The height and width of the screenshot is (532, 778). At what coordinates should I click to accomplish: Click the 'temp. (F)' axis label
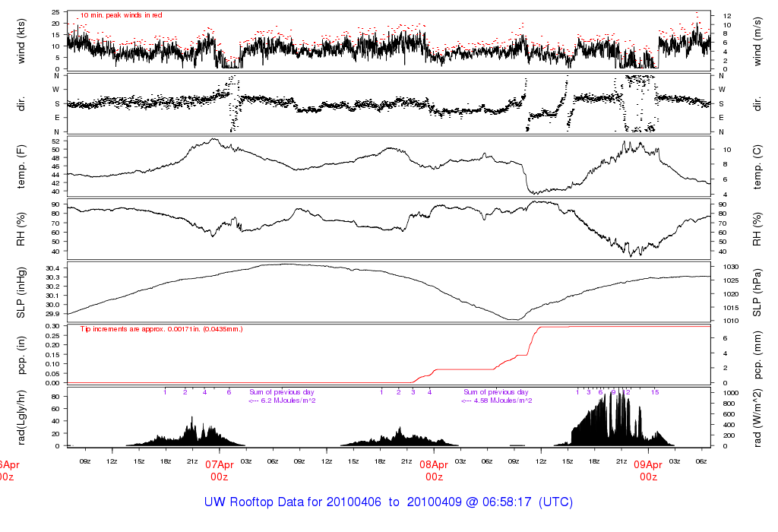tap(21, 166)
